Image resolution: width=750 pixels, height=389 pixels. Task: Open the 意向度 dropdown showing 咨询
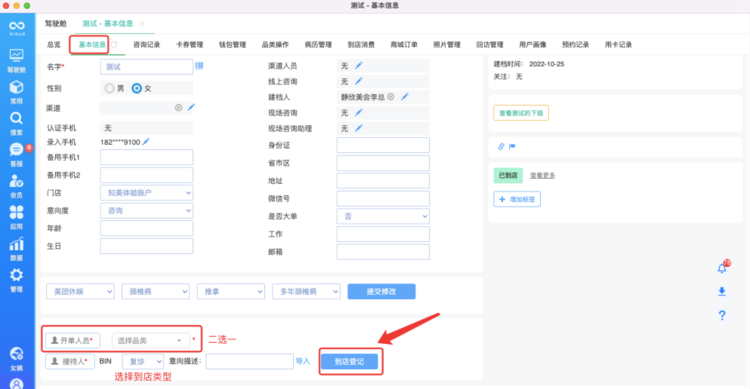[146, 211]
